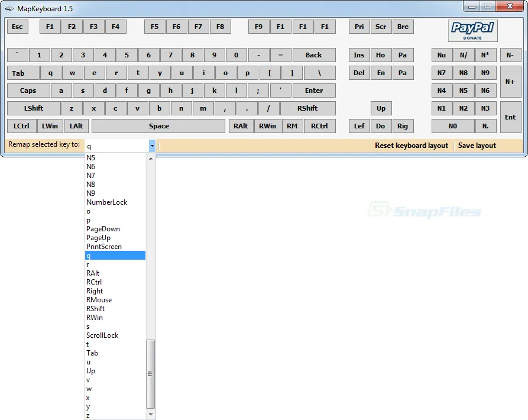Open the remap key dropdown arrow

(152, 146)
